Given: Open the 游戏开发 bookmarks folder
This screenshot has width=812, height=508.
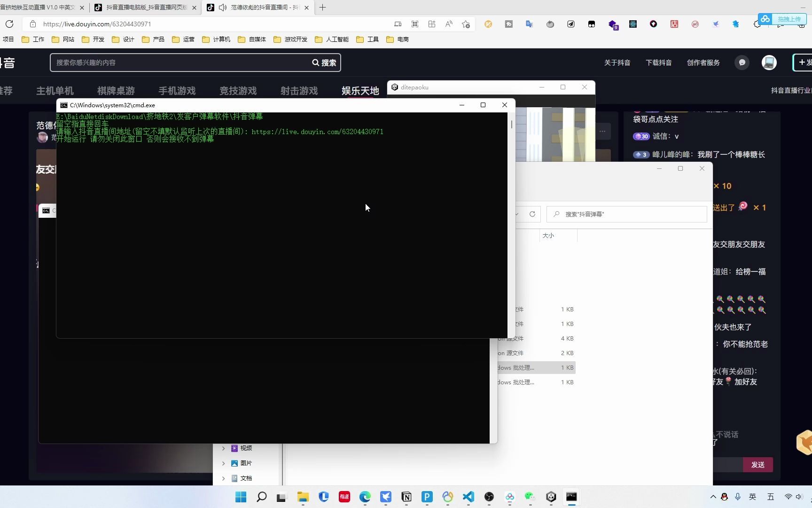Looking at the screenshot, I should (x=290, y=40).
